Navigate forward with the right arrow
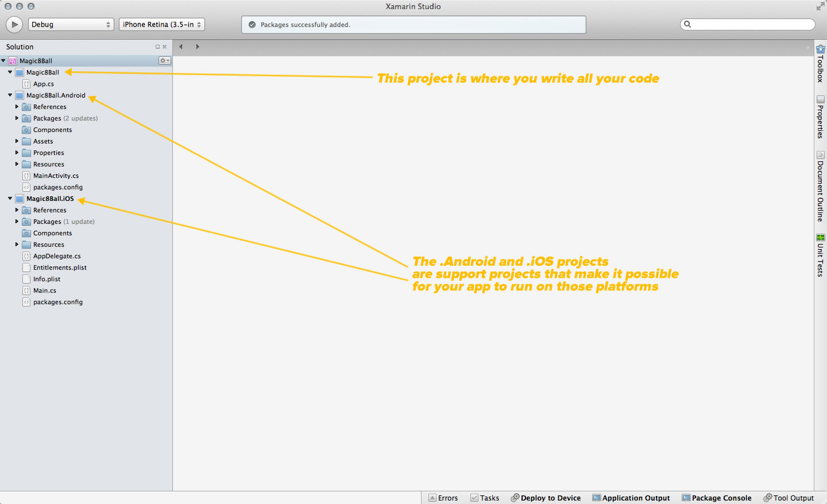Viewport: 827px width, 504px height. tap(198, 46)
